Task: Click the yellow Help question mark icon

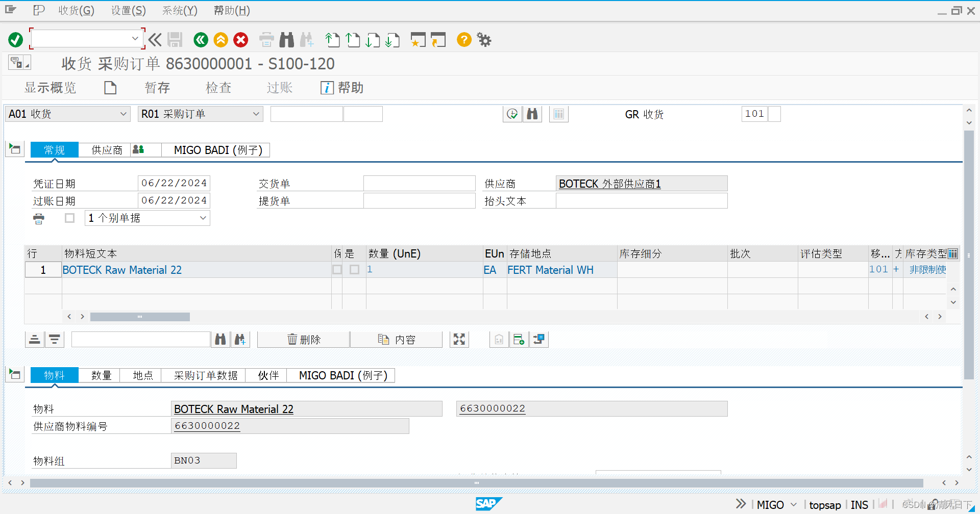Action: (x=464, y=40)
